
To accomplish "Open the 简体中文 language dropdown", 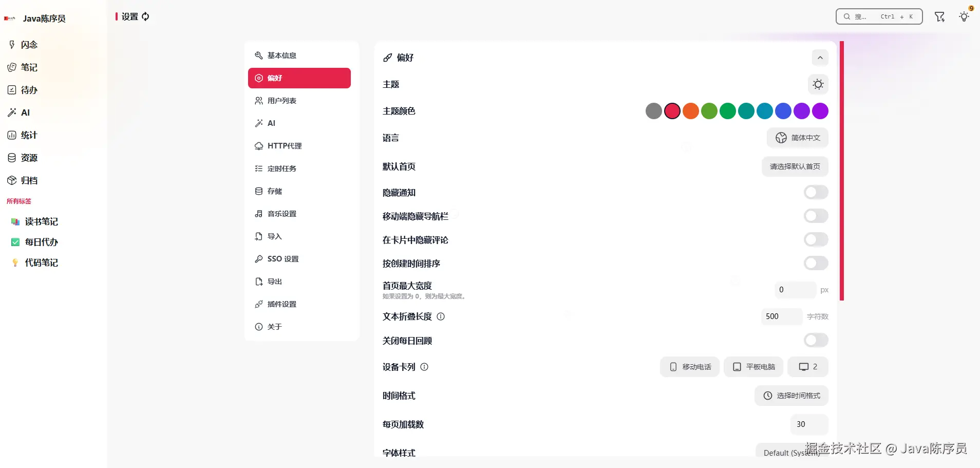I will tap(798, 138).
